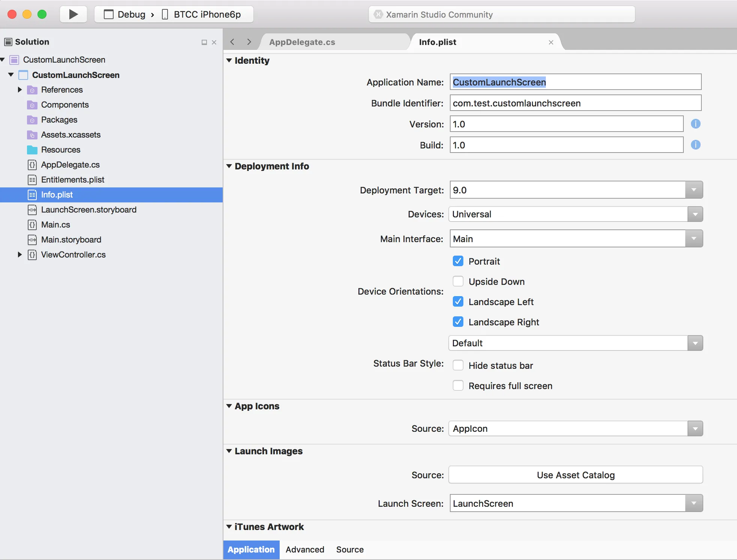Click the Bundle Identifier field

[575, 103]
